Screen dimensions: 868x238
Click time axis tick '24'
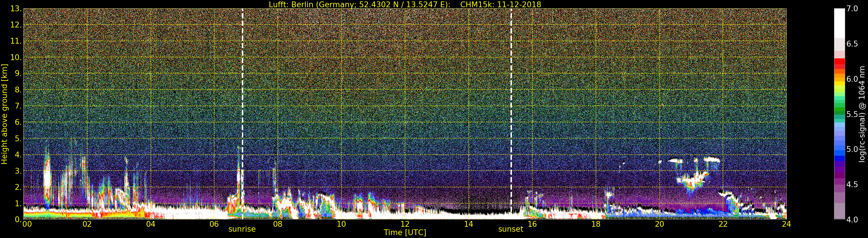click(x=786, y=224)
